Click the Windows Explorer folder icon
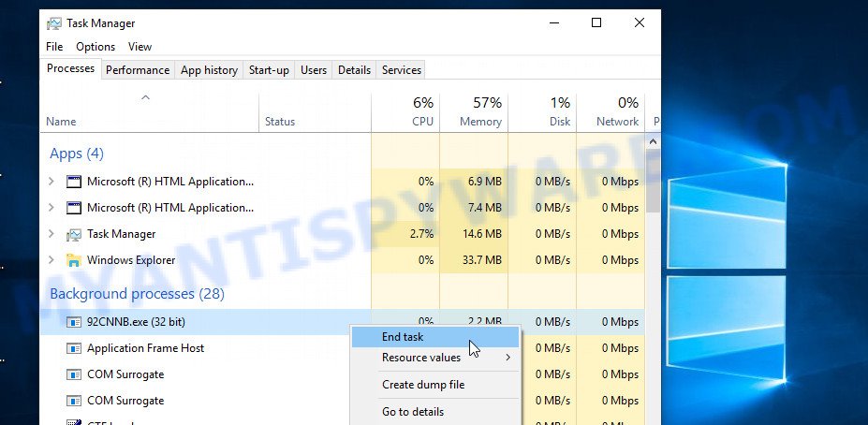 74,260
